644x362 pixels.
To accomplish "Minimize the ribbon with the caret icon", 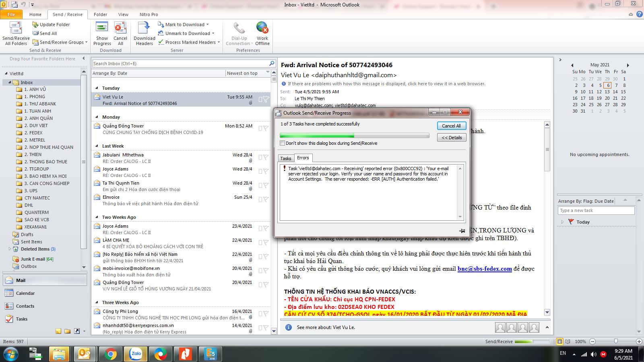I will (x=631, y=14).
